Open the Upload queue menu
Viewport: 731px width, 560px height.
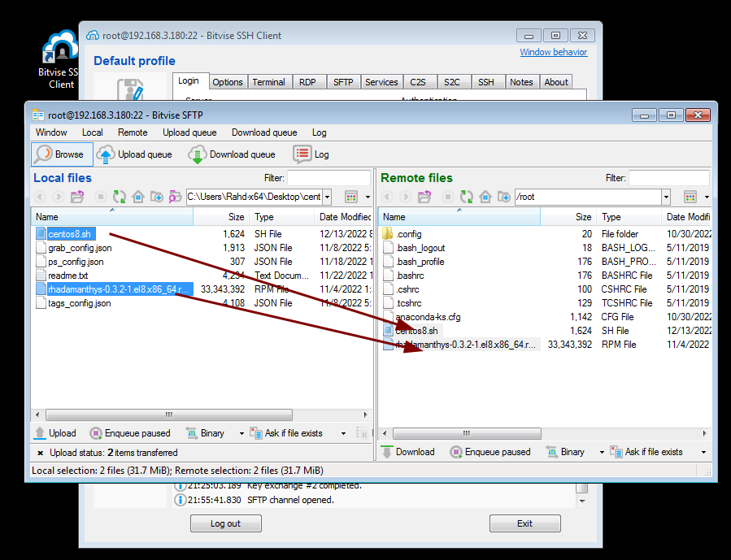coord(189,132)
